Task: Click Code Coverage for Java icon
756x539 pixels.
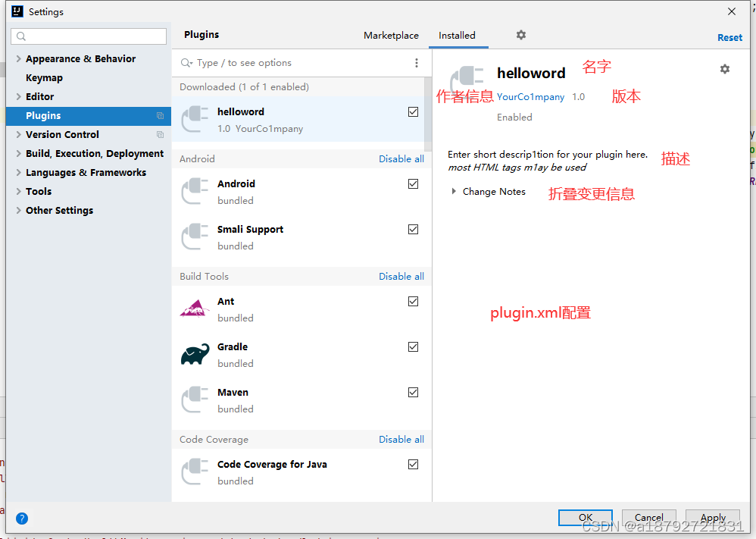Action: pyautogui.click(x=195, y=472)
